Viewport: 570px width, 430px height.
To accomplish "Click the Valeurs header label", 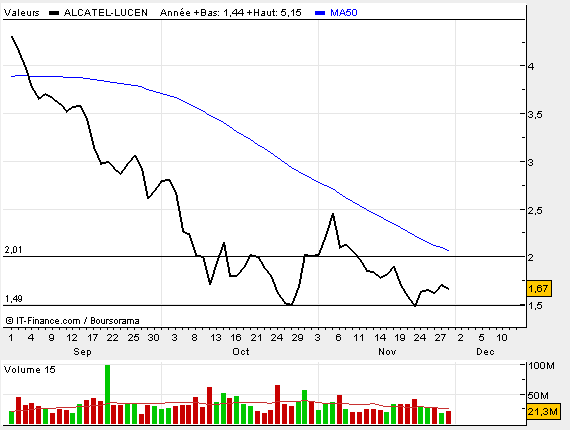I will [x=21, y=13].
